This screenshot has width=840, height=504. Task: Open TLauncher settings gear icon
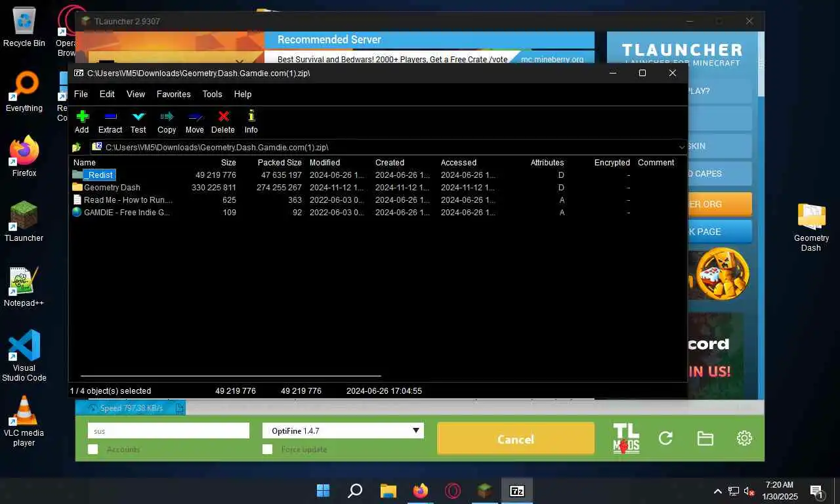pyautogui.click(x=744, y=438)
